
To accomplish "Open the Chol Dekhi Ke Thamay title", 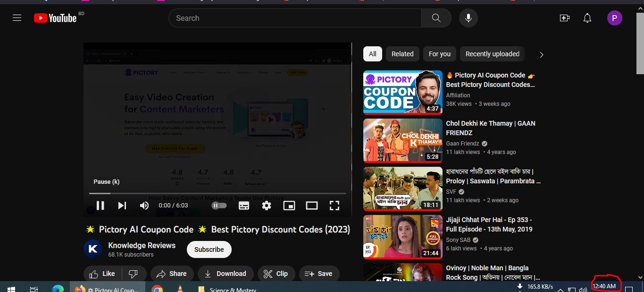I will (491, 128).
